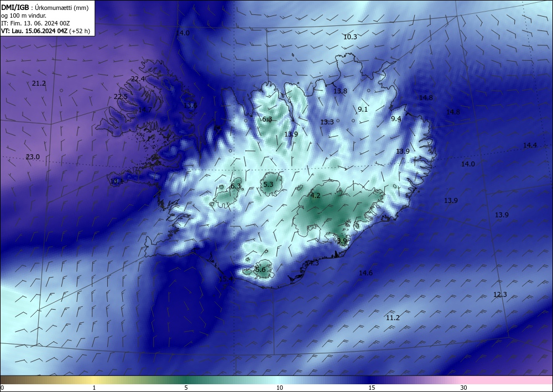Click the 5.3 value on Hofsjökull glacier

(x=268, y=184)
